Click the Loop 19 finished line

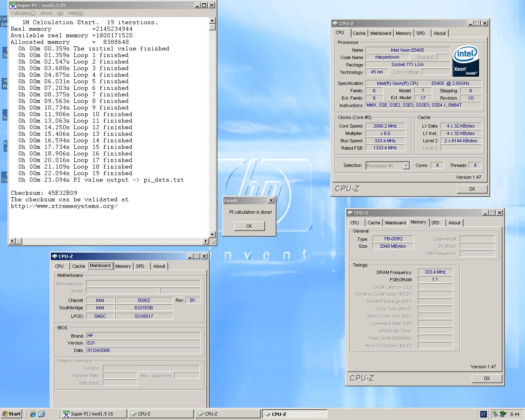(75, 173)
